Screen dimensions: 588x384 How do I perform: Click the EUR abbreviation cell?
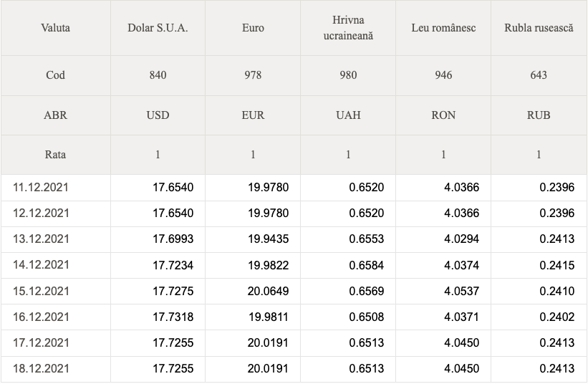click(253, 115)
